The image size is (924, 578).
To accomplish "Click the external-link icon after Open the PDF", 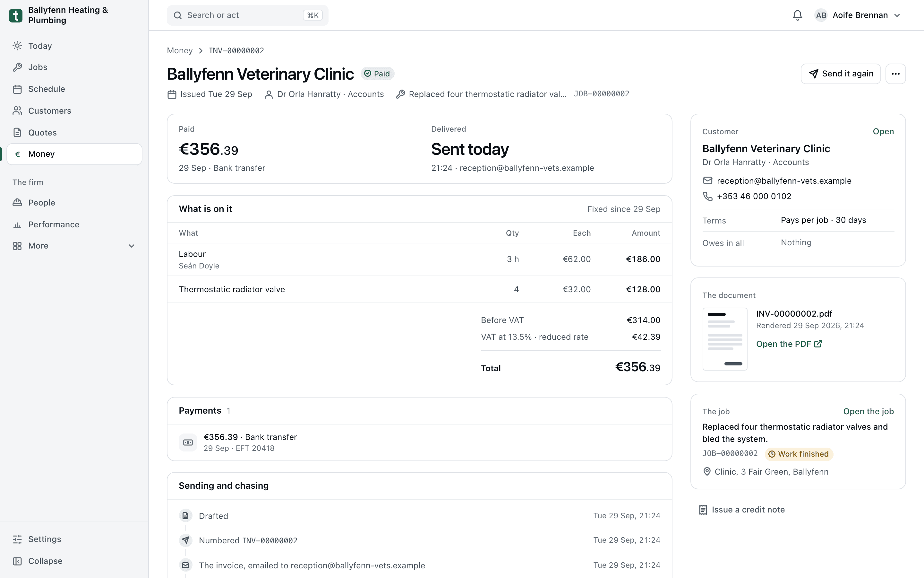I will 818,344.
